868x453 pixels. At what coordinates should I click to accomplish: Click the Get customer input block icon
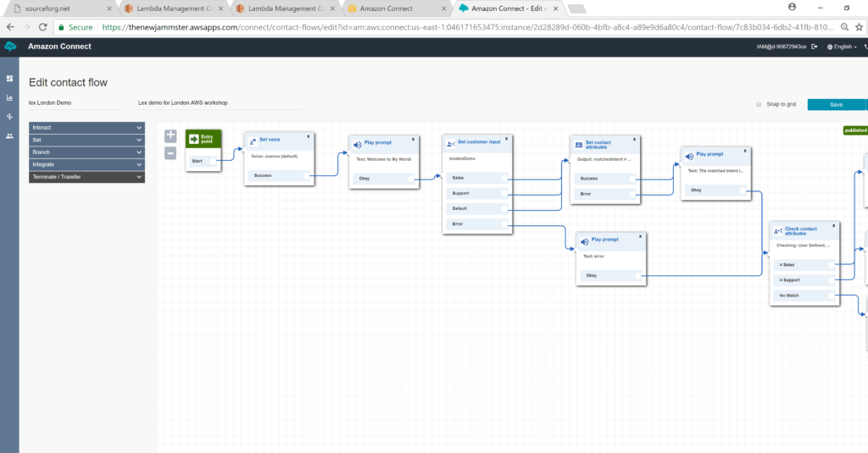coord(451,144)
